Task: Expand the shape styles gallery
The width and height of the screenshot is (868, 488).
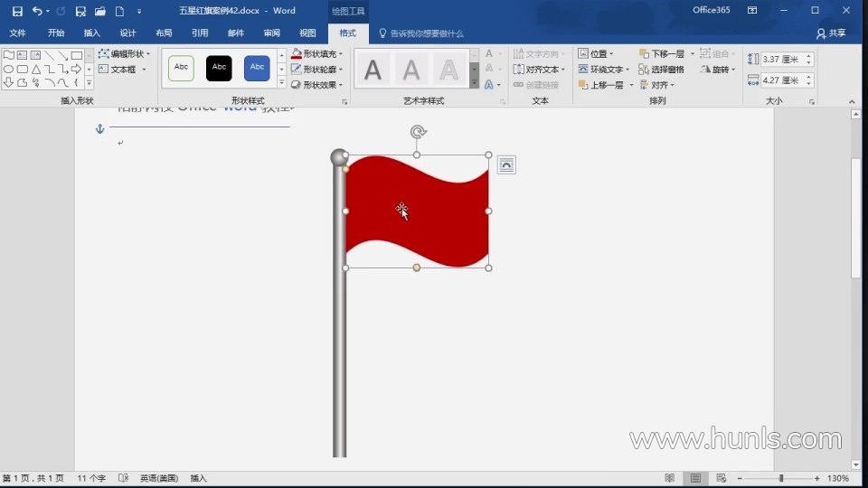Action: [281, 83]
